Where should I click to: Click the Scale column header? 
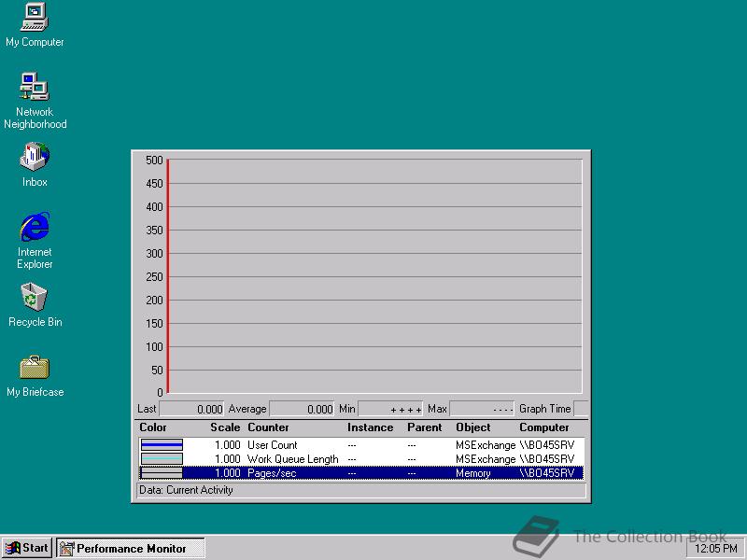pyautogui.click(x=225, y=427)
